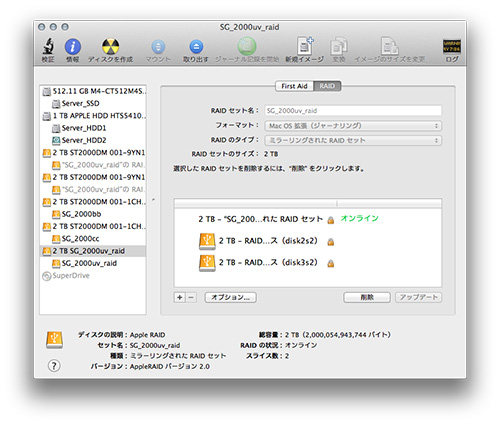Click the Delete (削除) button
Screen dimensions: 500x425
click(x=367, y=297)
